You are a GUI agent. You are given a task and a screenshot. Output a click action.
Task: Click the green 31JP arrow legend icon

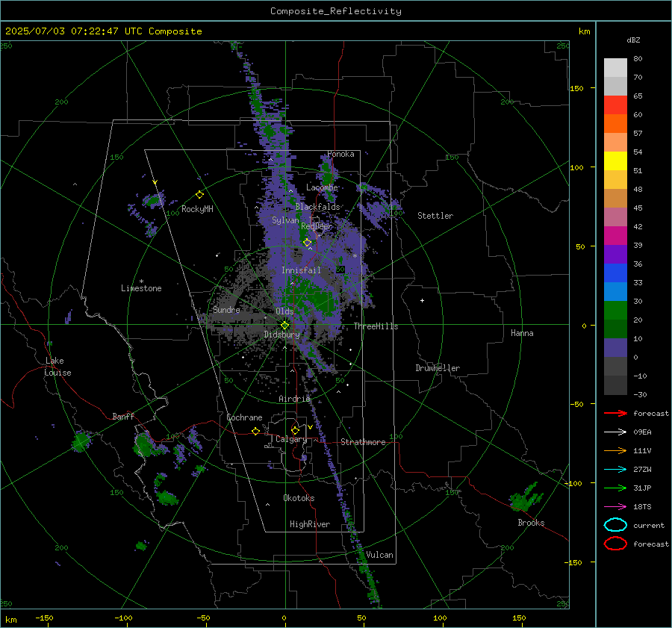[x=615, y=488]
